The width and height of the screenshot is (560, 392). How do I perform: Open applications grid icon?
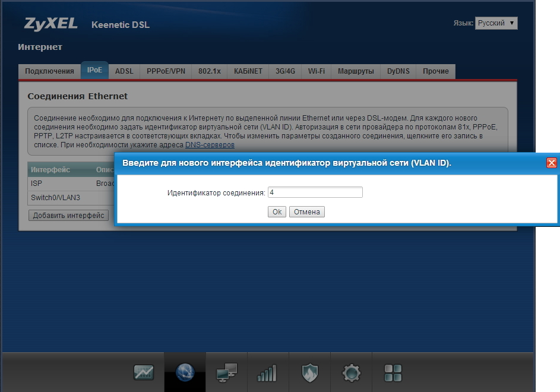click(x=393, y=372)
